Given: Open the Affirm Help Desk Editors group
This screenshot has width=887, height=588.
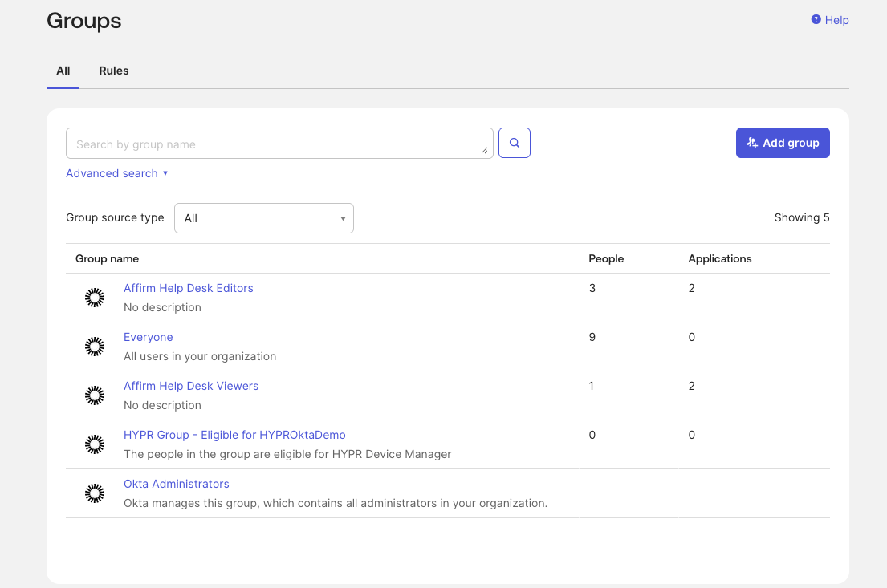Looking at the screenshot, I should (x=189, y=288).
